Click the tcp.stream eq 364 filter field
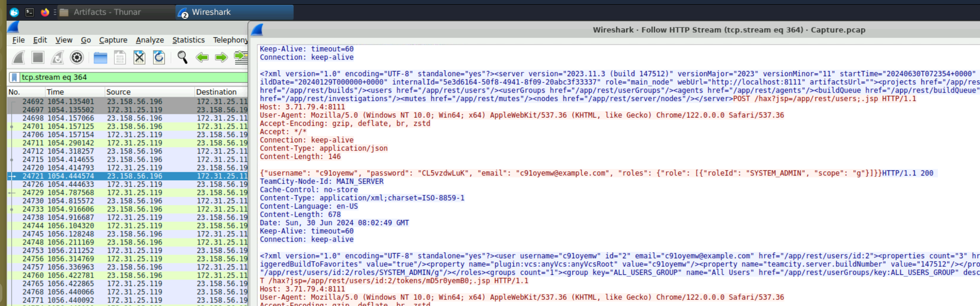The height and width of the screenshot is (306, 980). tap(132, 77)
